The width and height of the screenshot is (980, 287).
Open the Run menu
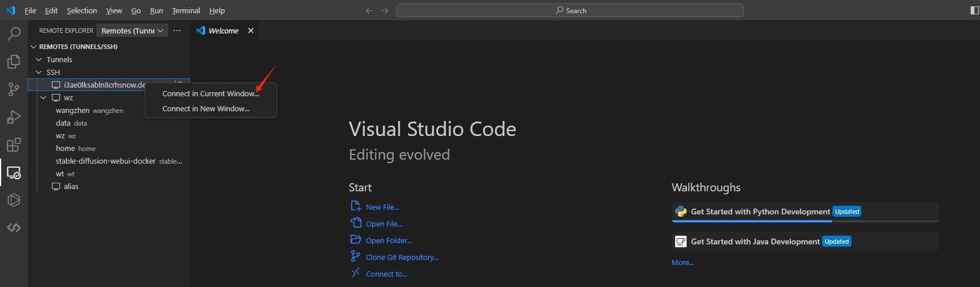pyautogui.click(x=156, y=10)
